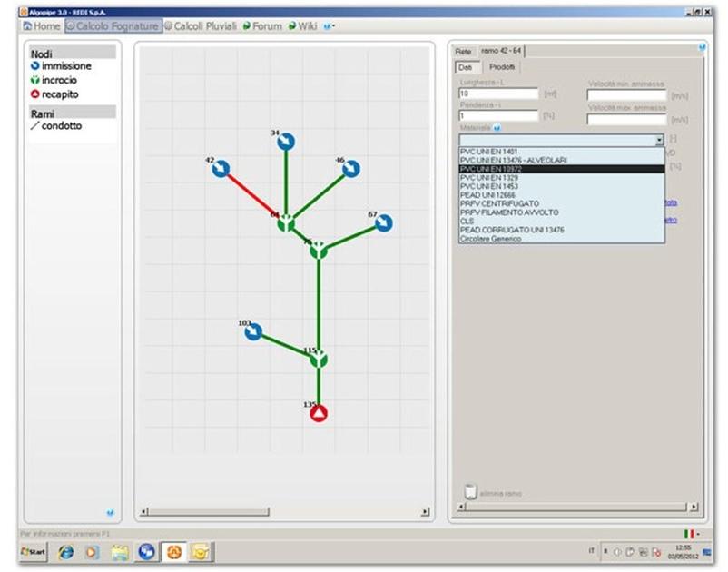
Task: Click the canvas horizontal scrollbar thumb
Action: [x=209, y=512]
